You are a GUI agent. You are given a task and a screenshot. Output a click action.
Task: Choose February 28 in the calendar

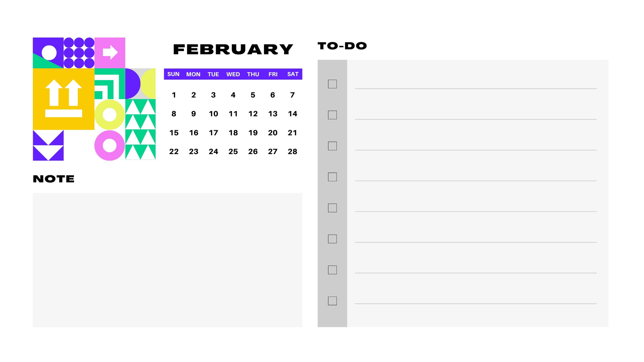(x=293, y=152)
